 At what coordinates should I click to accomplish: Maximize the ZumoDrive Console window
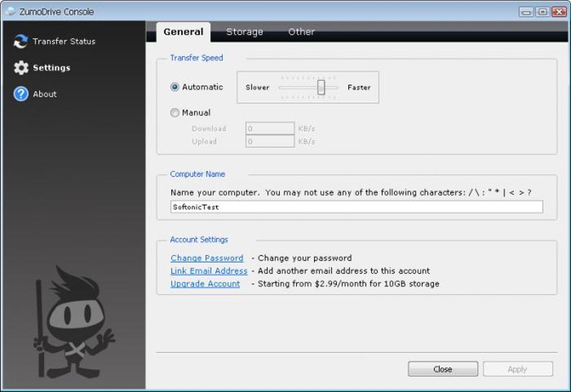tap(542, 12)
